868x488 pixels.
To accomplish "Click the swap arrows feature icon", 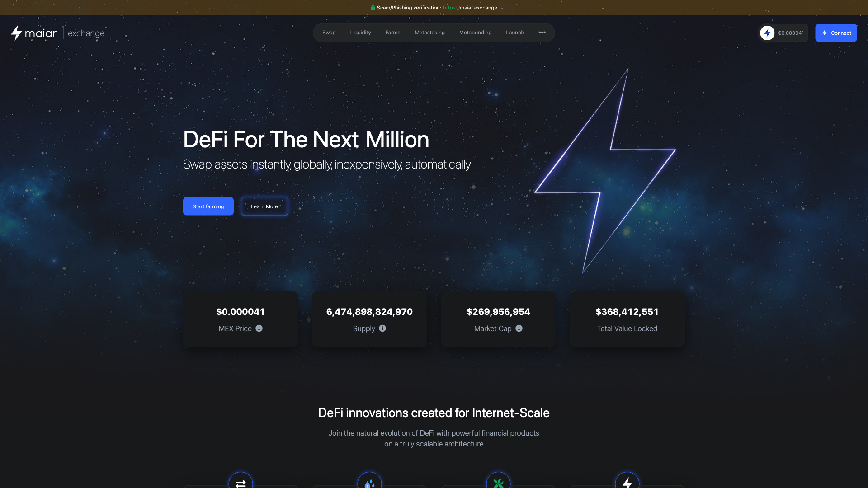I will [x=241, y=482].
